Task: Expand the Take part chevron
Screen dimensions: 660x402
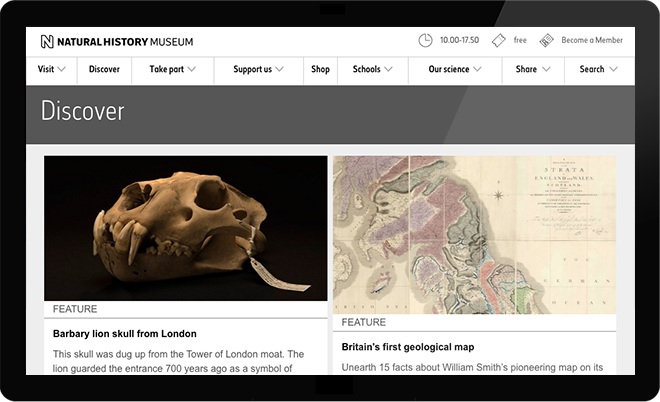Action: [192, 69]
